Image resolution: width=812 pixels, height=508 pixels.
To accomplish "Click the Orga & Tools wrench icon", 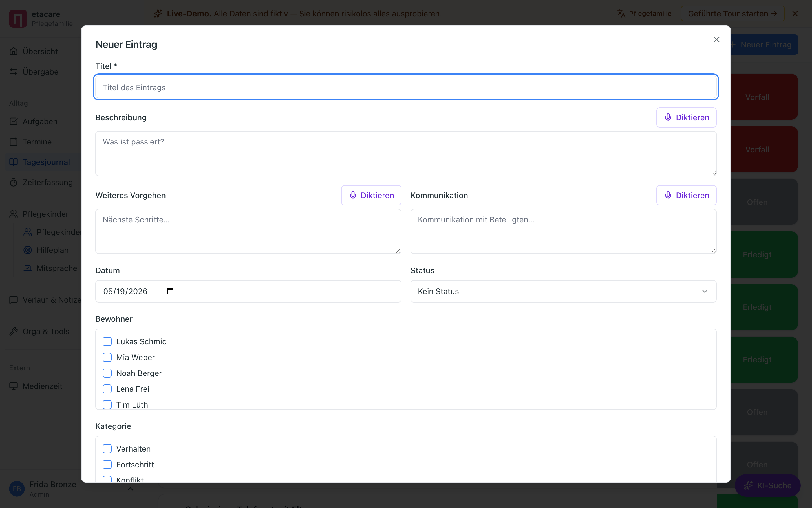I will (14, 331).
